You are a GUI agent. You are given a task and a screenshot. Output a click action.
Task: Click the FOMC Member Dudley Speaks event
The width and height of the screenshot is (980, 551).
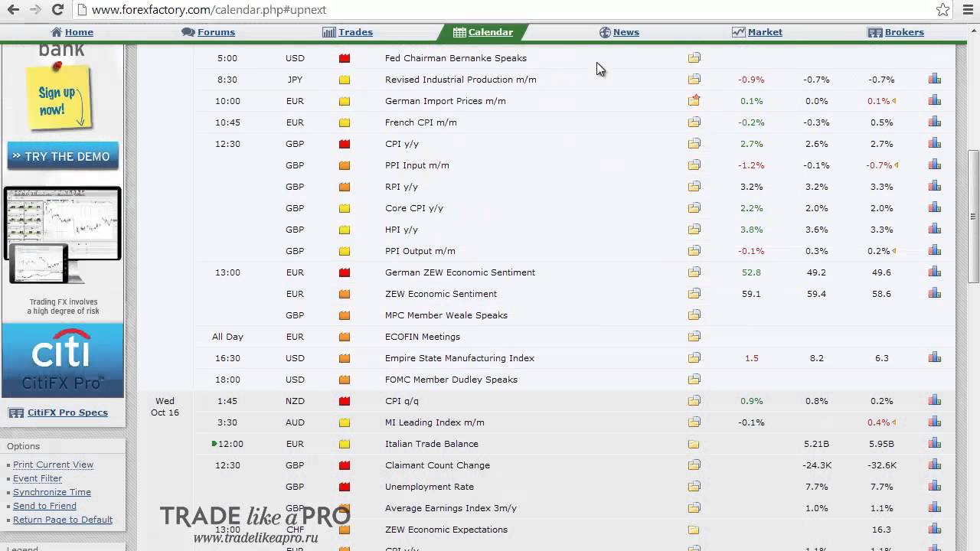pyautogui.click(x=451, y=380)
